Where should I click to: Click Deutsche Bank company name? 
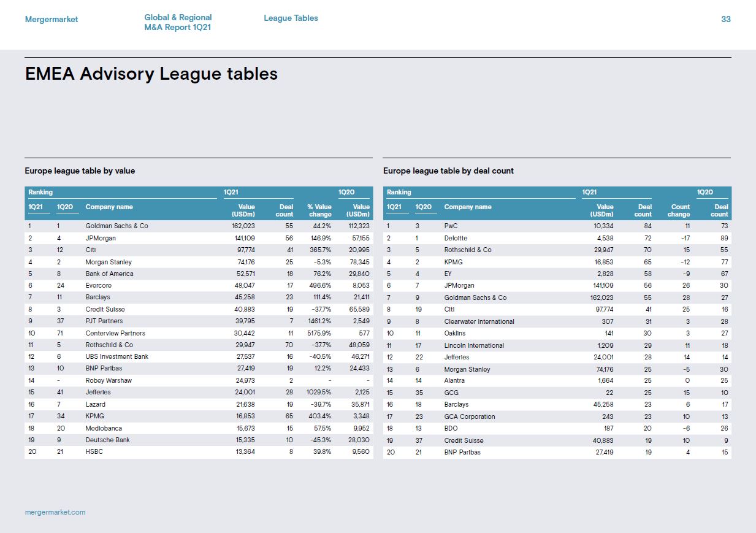107,440
